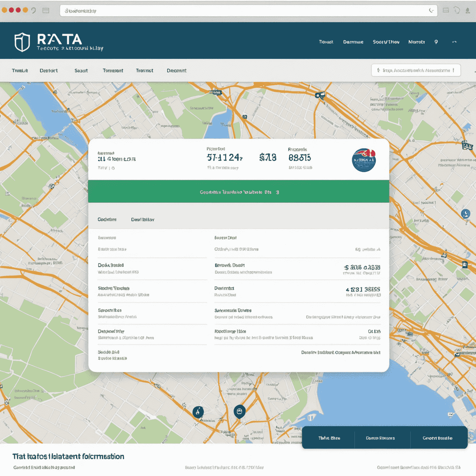Click the '57-1124' value in the card header
The width and height of the screenshot is (476, 476).
[225, 158]
